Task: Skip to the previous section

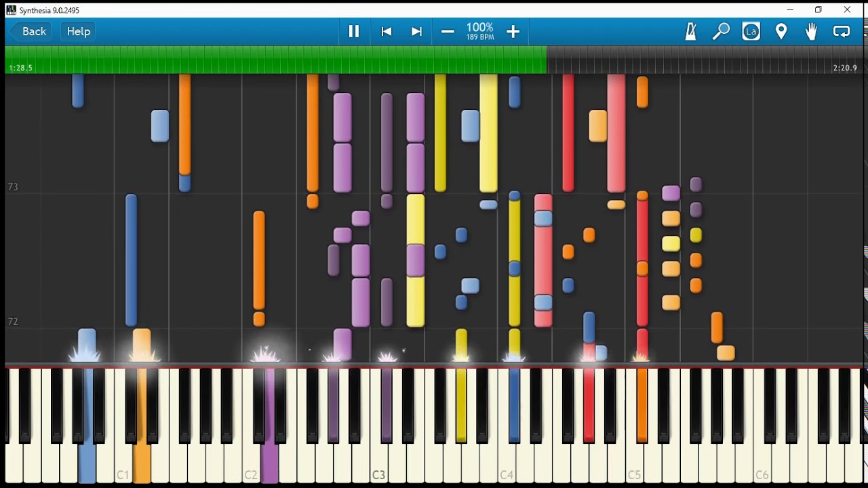Action: pos(387,31)
